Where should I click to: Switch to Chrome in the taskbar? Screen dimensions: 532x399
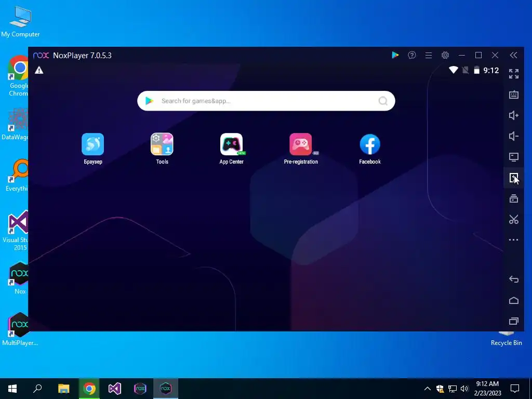click(89, 389)
